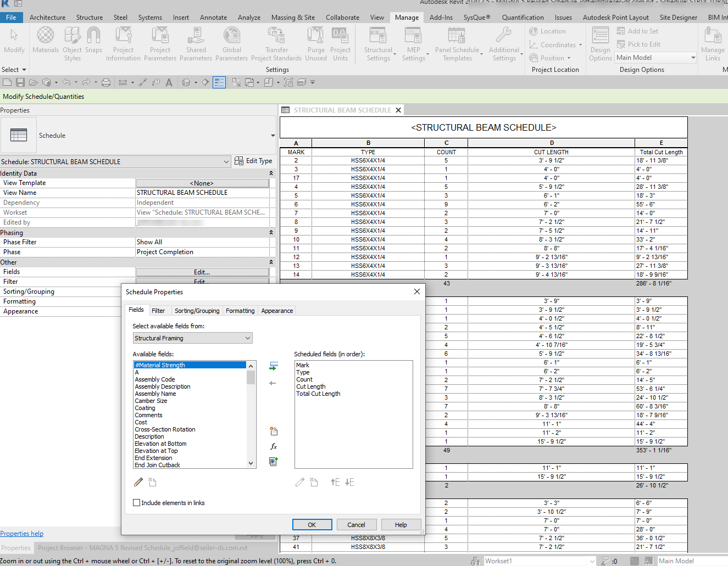The width and height of the screenshot is (728, 566).
Task: Open the Annotate ribbon tab
Action: pyautogui.click(x=213, y=18)
